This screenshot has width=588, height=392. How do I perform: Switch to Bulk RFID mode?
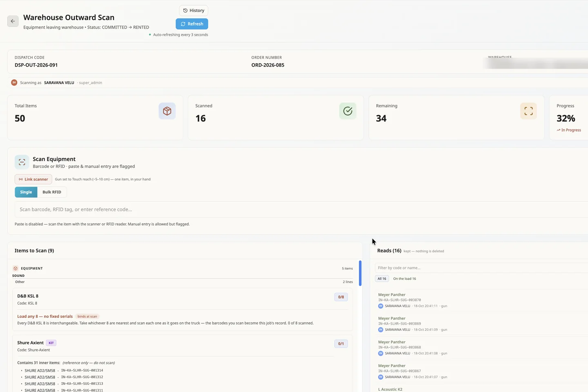tap(52, 192)
